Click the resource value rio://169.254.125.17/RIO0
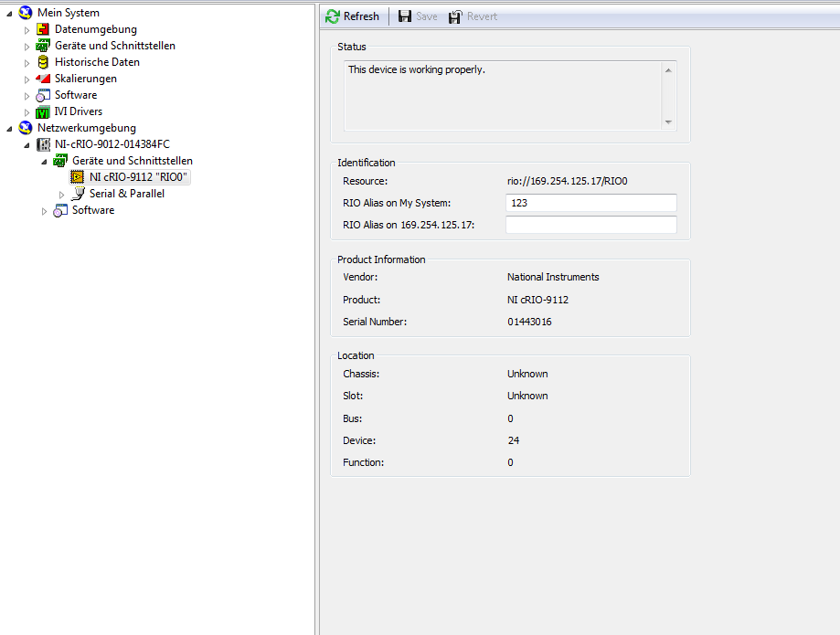This screenshot has height=635, width=840. pyautogui.click(x=568, y=181)
